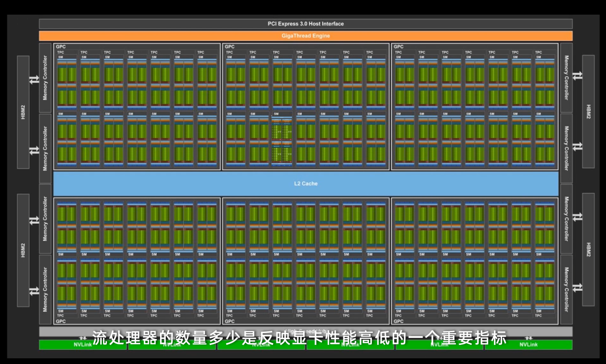This screenshot has height=364, width=606.
Task: Click the lower-right HBM2 memory block
Action: pos(588,249)
